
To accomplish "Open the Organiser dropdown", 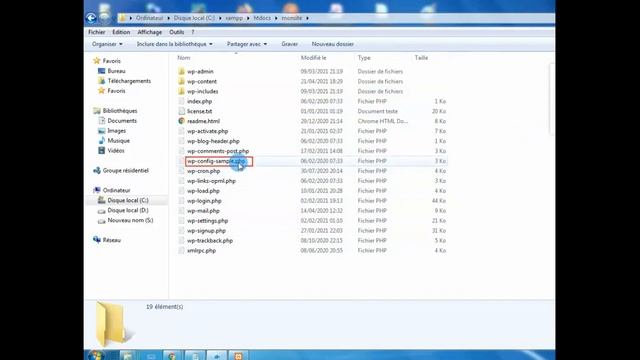I will pos(107,44).
